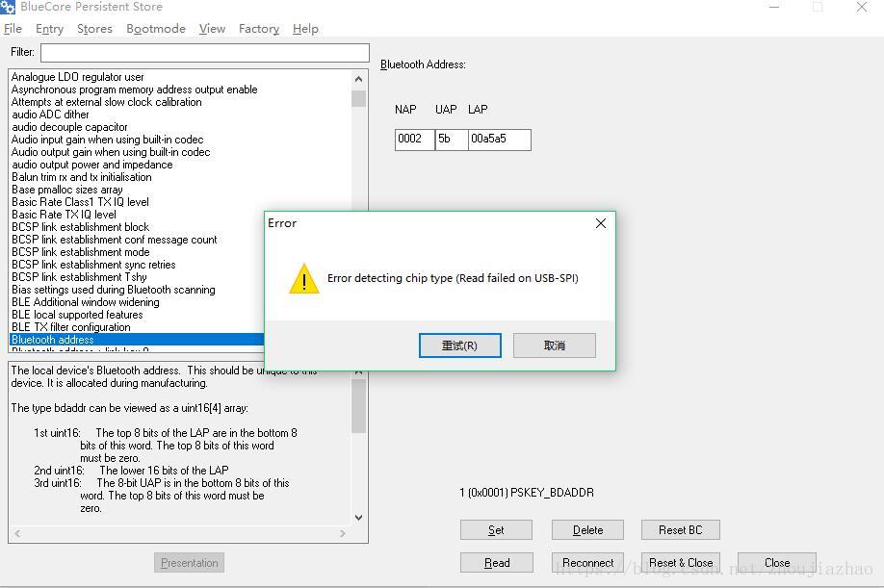Minimize the BlueCore Persistent Store window
The height and width of the screenshot is (588, 884).
774,8
